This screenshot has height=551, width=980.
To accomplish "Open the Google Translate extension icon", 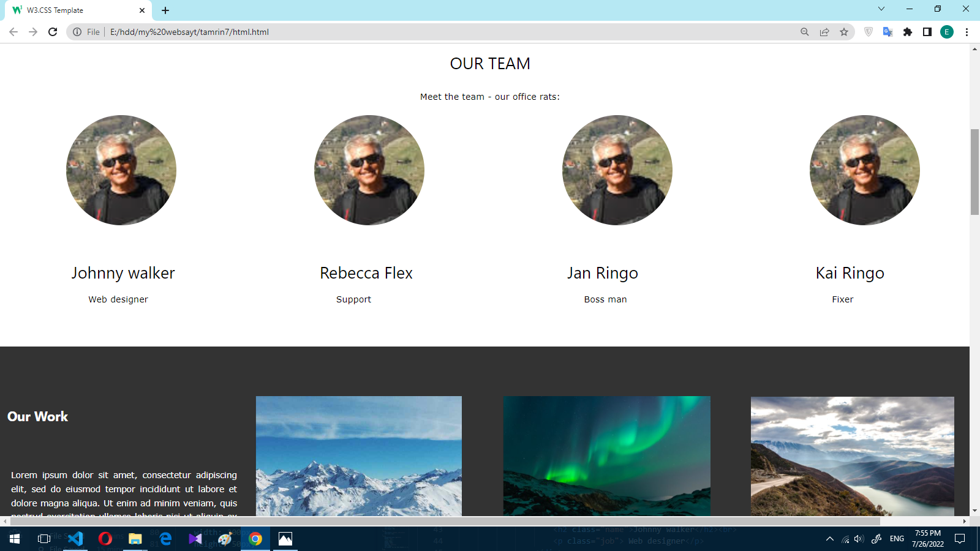I will pyautogui.click(x=888, y=32).
